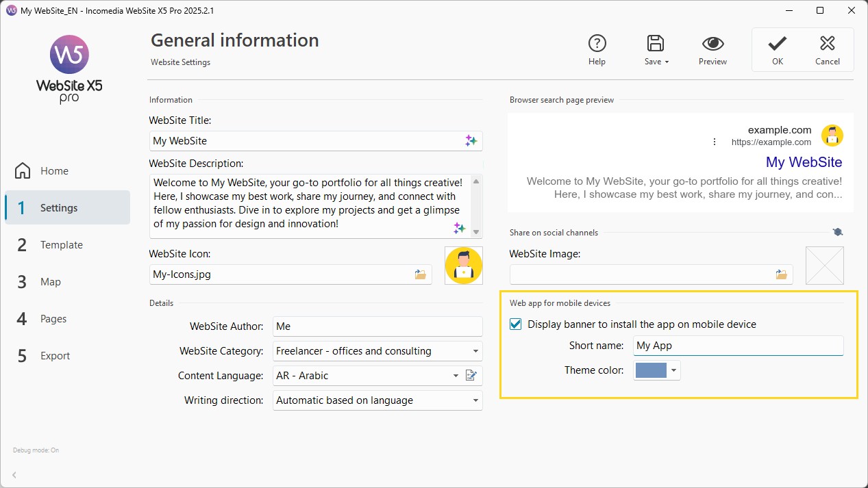
Task: Generate WebSite Title with AI sparkle icon
Action: point(471,141)
